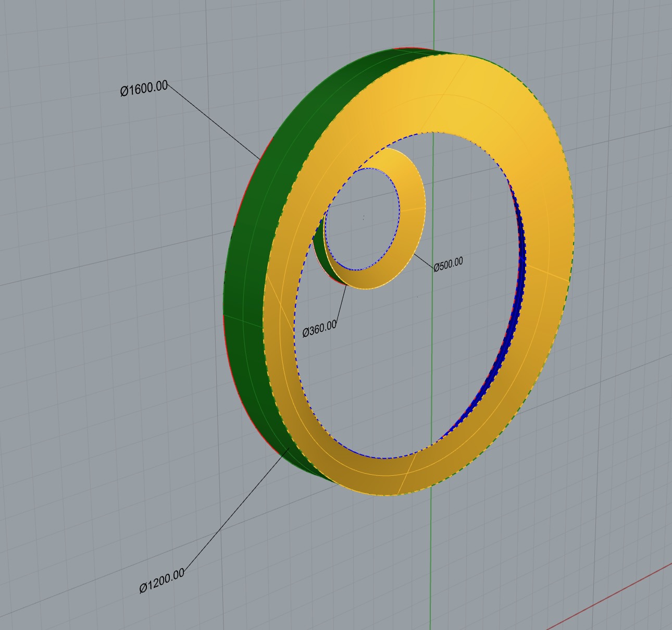672x630 pixels.
Task: Select the Ø500.00 diameter dimension label
Action: (x=448, y=264)
